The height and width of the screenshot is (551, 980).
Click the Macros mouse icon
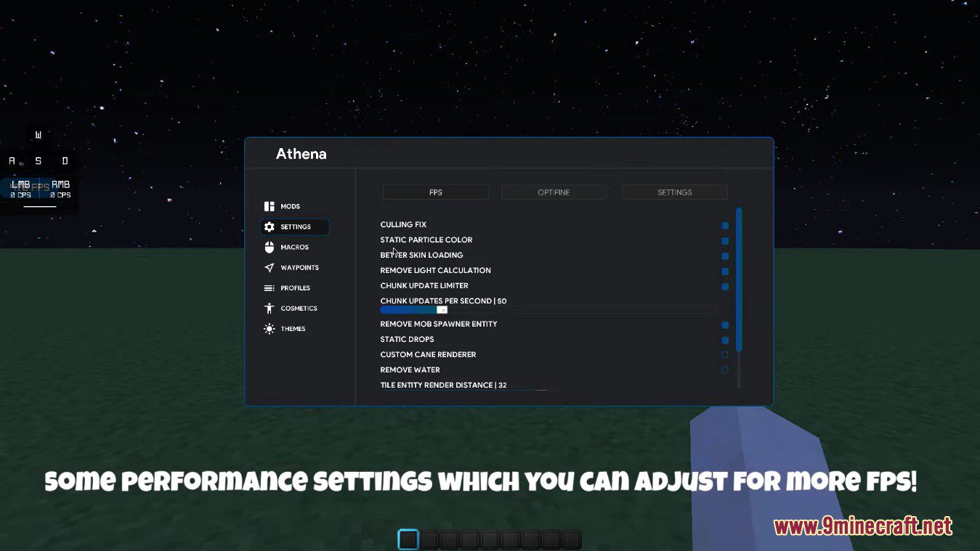(x=270, y=248)
